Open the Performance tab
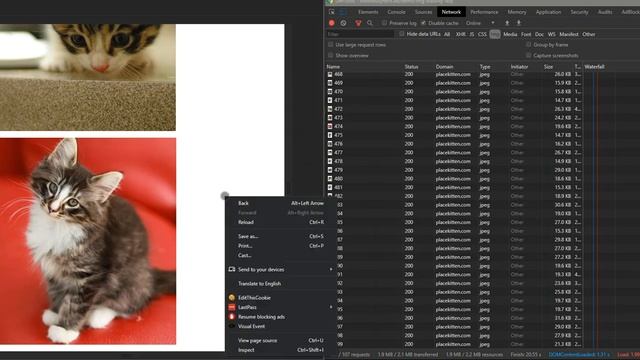The height and width of the screenshot is (360, 640). tap(484, 12)
